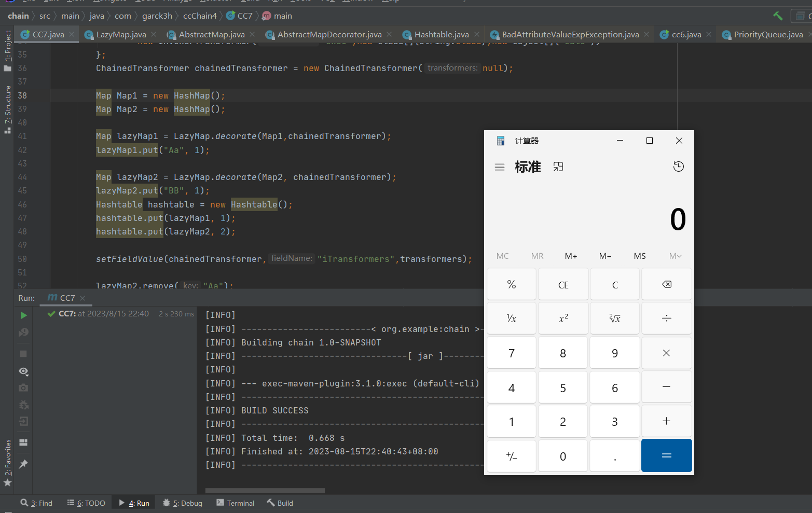The image size is (812, 513).
Task: Open the Build tool window
Action: pyautogui.click(x=280, y=503)
